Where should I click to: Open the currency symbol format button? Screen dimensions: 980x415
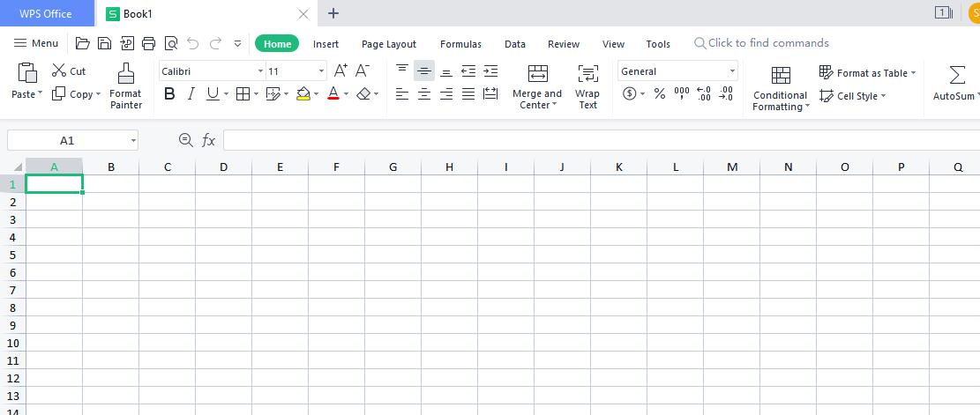coord(630,94)
